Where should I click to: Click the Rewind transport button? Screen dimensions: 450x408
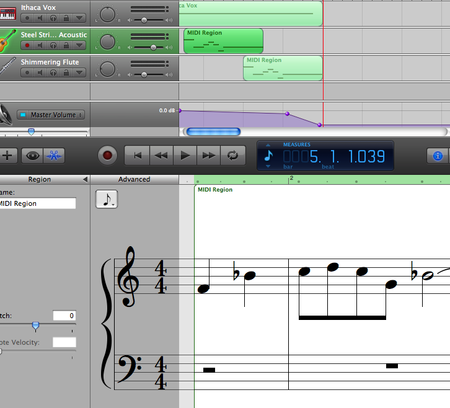click(x=161, y=155)
